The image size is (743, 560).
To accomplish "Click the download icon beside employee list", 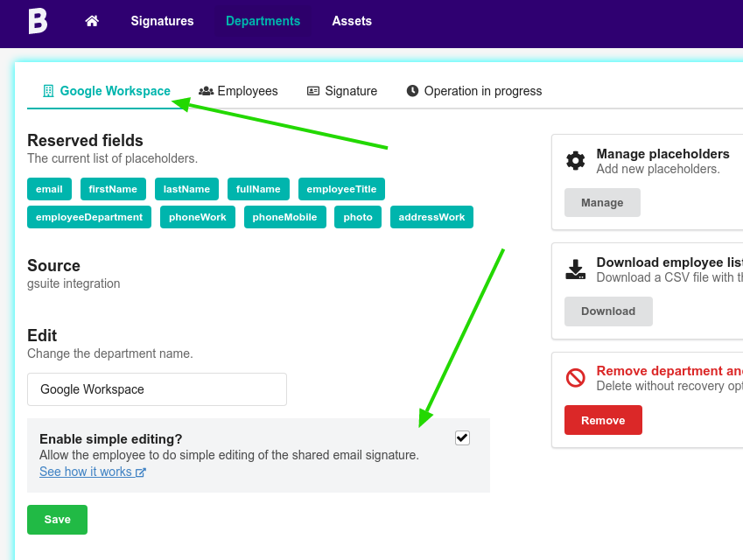I will pyautogui.click(x=576, y=269).
